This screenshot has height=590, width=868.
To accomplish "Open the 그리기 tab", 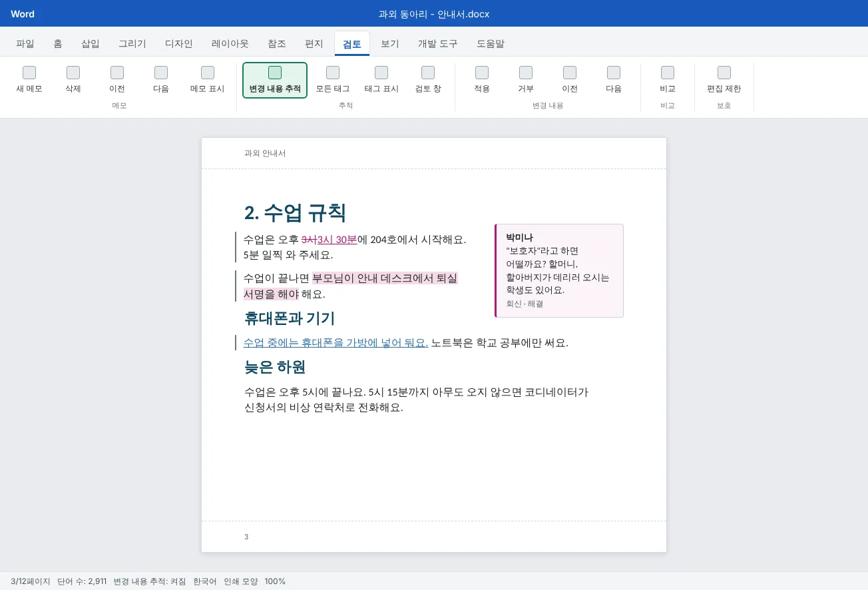I will pyautogui.click(x=132, y=44).
